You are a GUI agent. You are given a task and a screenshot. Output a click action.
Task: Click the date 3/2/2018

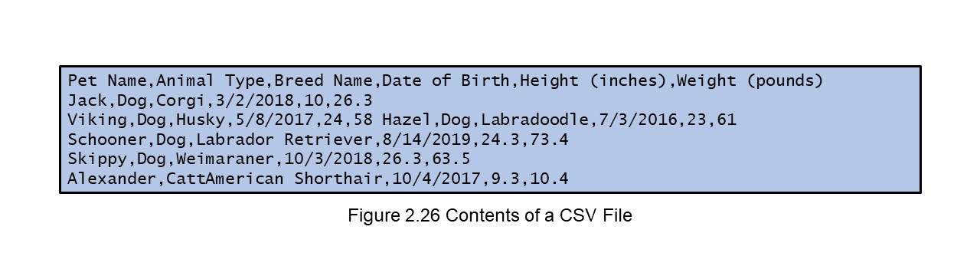(254, 100)
